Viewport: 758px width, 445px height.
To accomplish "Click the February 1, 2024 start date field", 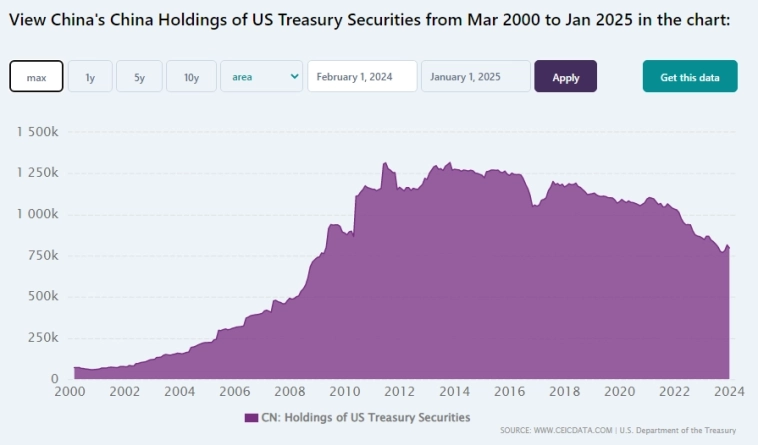I will pyautogui.click(x=361, y=77).
